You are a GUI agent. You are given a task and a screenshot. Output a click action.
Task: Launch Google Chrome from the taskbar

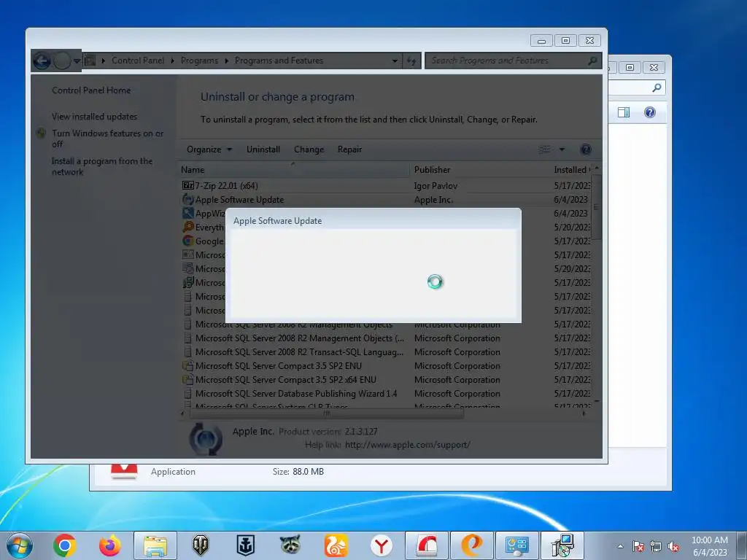[65, 545]
